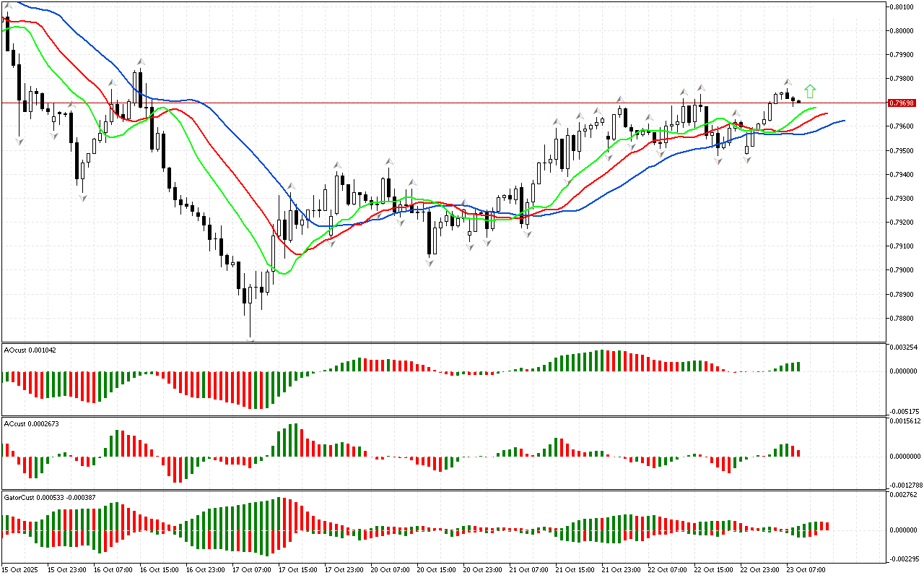The height and width of the screenshot is (578, 924).
Task: Click the last green bar in AOcust histogram
Action: [798, 367]
